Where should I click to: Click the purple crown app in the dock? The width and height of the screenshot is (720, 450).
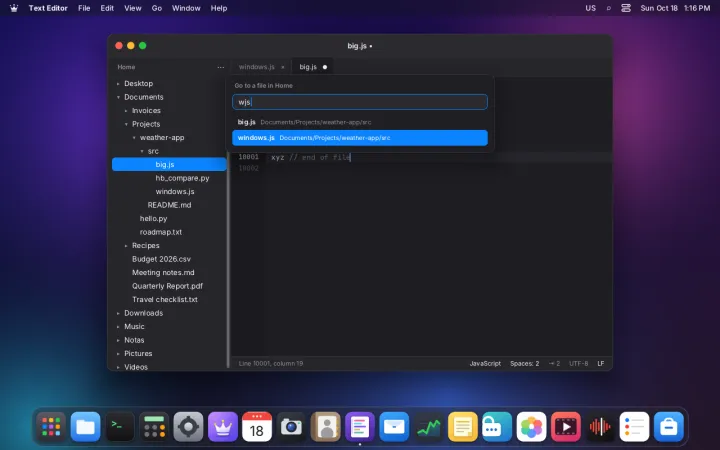point(223,427)
